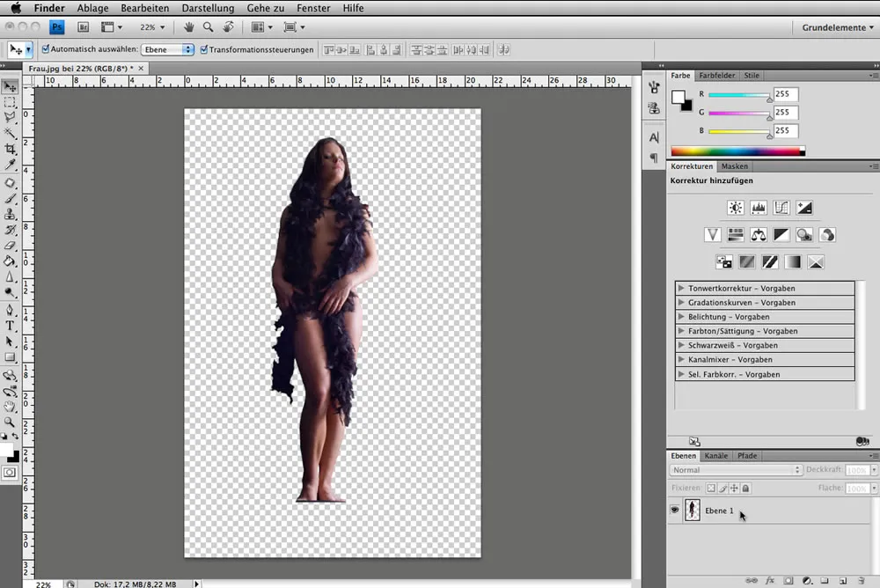The width and height of the screenshot is (880, 588).
Task: Delete layer using trash icon
Action: pyautogui.click(x=861, y=580)
